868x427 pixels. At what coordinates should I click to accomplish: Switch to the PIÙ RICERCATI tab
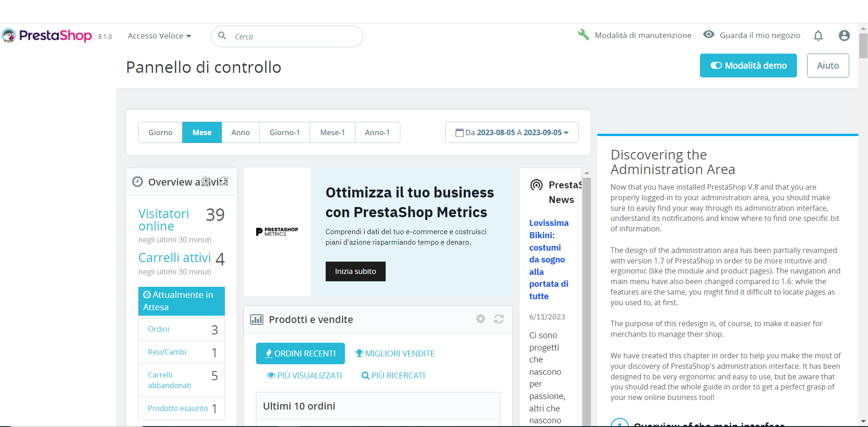(x=393, y=376)
